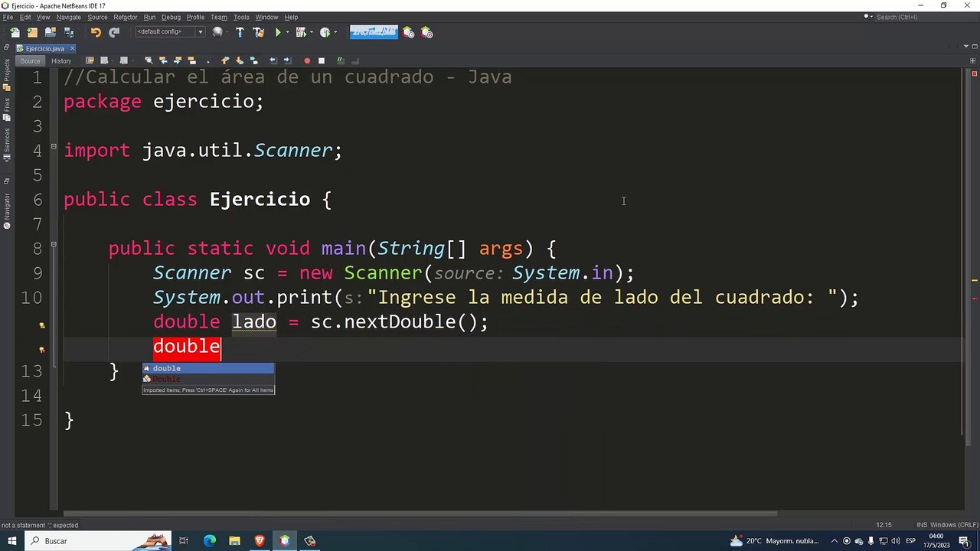Open the Projects side panel
The image size is (980, 551).
pyautogui.click(x=7, y=75)
